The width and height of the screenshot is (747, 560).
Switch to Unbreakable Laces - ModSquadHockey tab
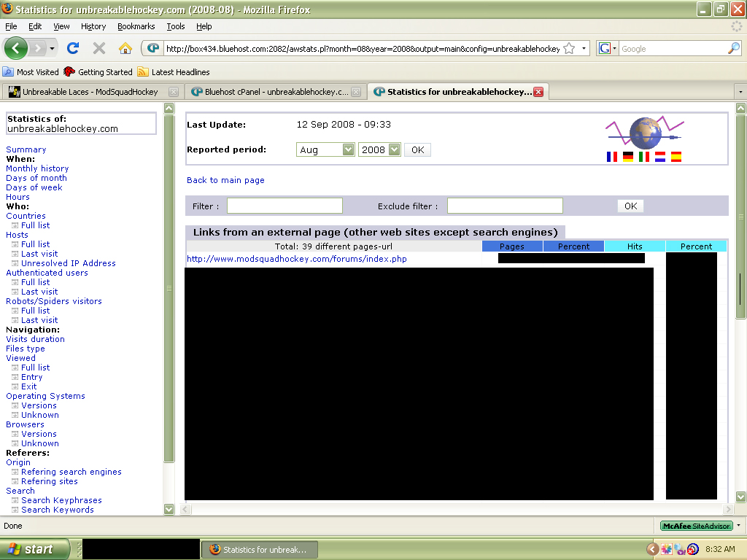[93, 92]
